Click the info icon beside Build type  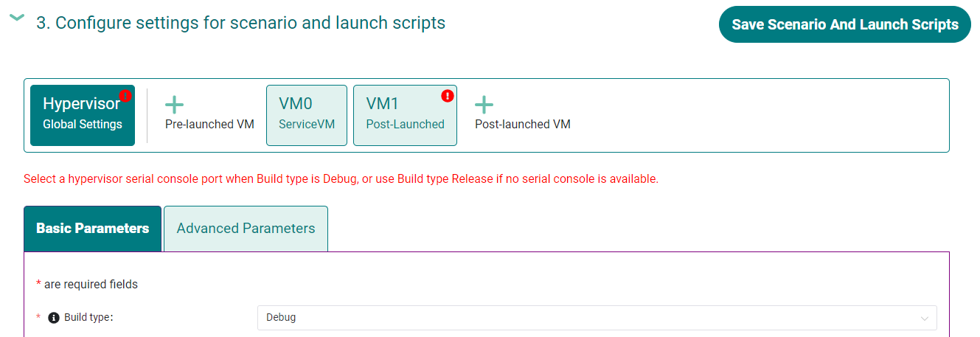53,318
